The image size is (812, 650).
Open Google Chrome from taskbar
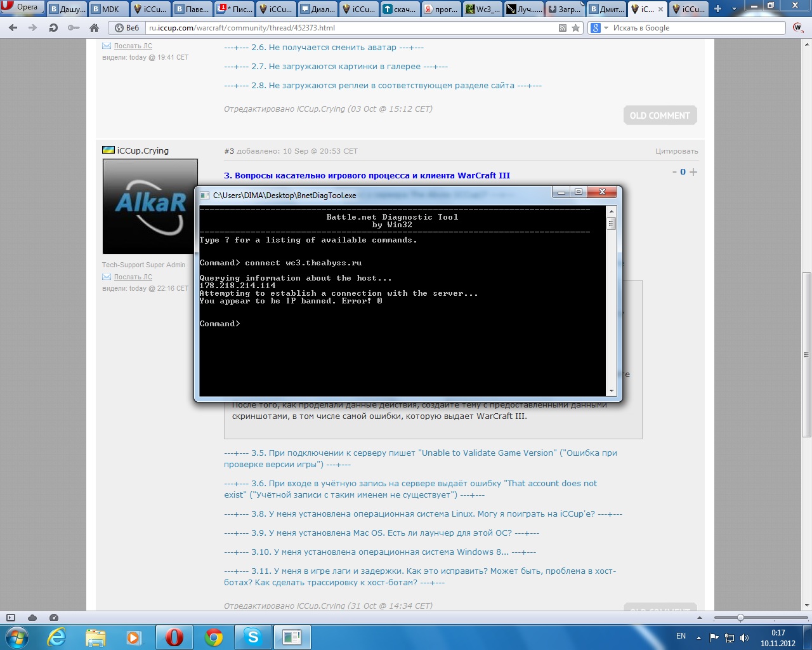(x=214, y=637)
